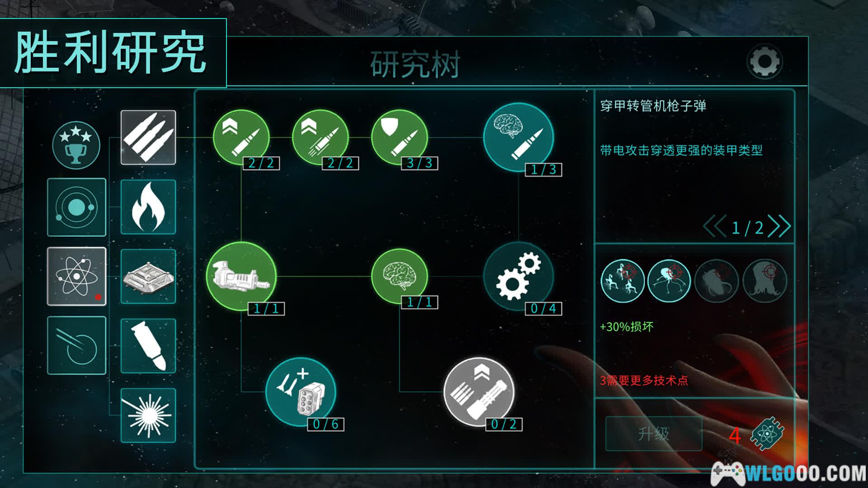This screenshot has width=868, height=488.
Task: Open the atom research tab
Action: (76, 277)
